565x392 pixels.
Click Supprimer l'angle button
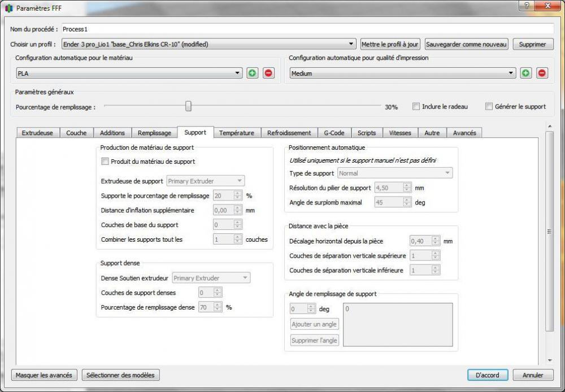315,340
